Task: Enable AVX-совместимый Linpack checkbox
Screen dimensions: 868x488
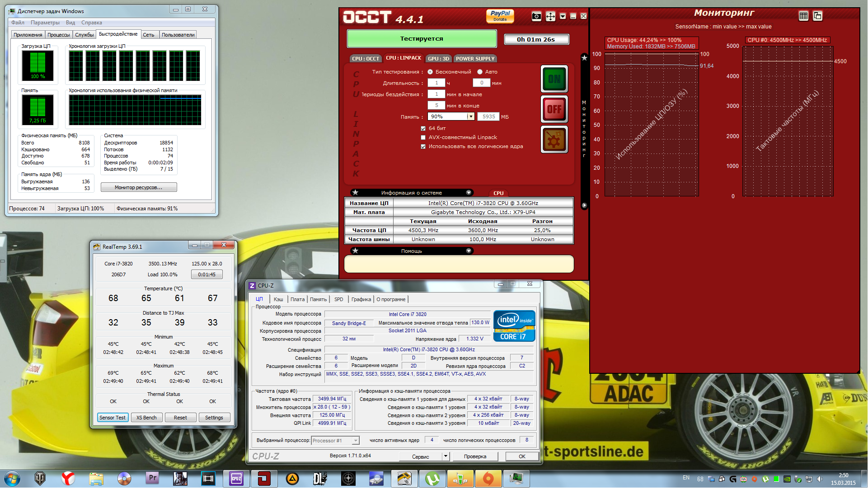Action: pyautogui.click(x=423, y=137)
